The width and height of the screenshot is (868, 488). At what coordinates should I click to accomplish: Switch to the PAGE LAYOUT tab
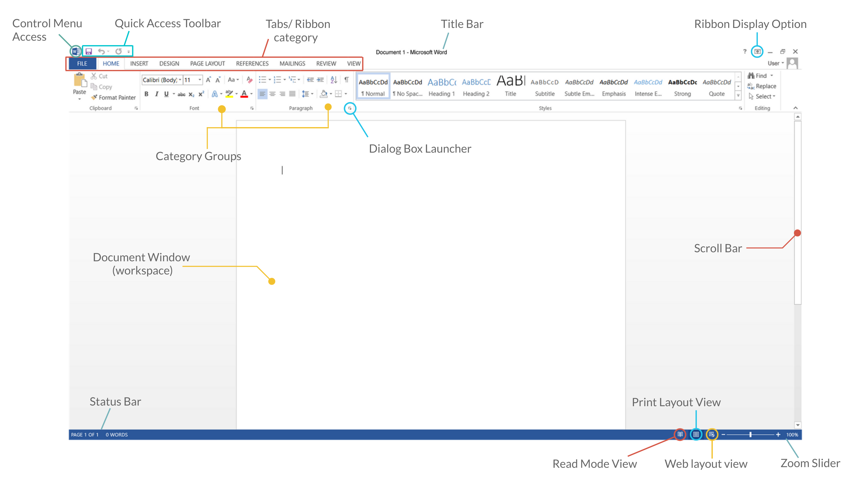pyautogui.click(x=207, y=63)
